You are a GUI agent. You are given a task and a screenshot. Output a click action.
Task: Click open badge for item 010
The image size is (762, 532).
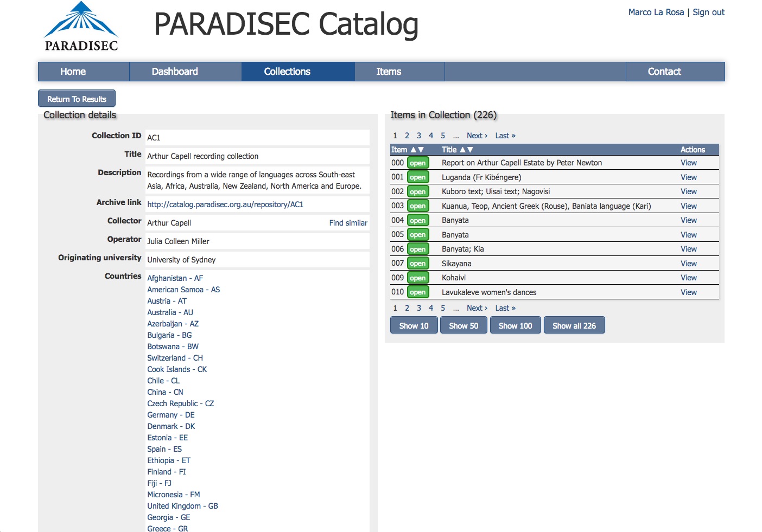[418, 292]
